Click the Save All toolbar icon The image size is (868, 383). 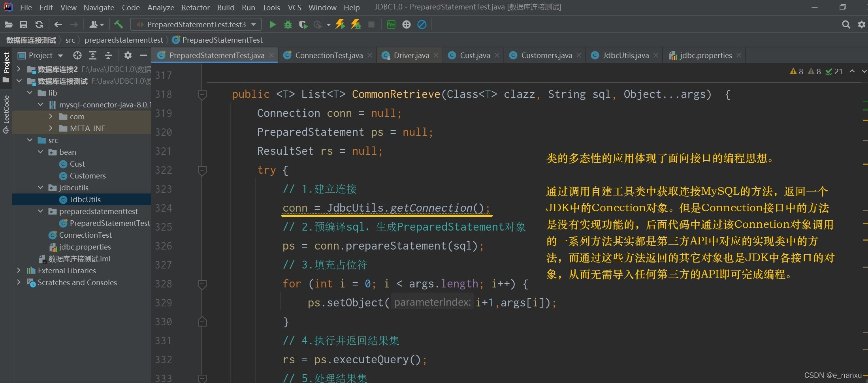[x=24, y=24]
